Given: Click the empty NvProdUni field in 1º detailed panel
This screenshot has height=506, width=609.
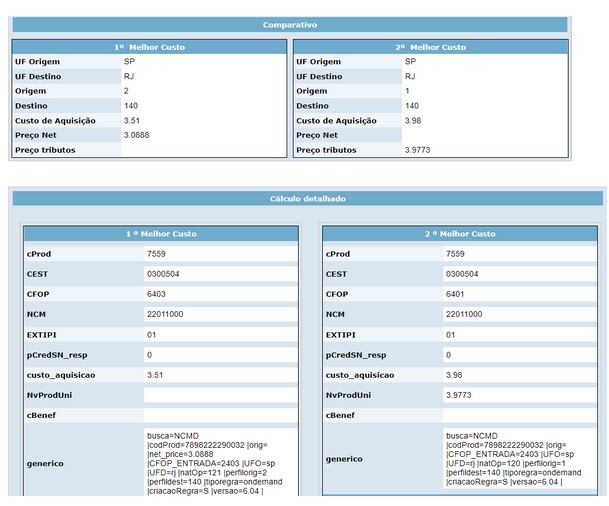Looking at the screenshot, I should pos(221,395).
